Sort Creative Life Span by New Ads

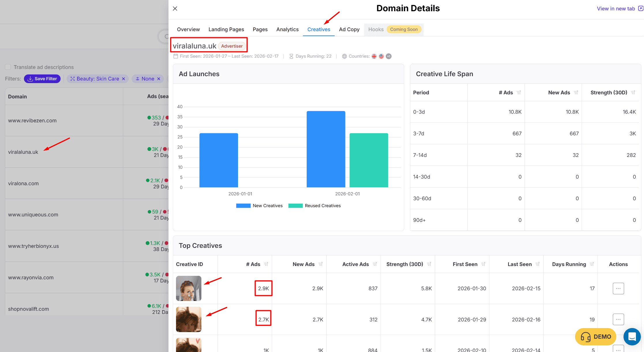(576, 93)
